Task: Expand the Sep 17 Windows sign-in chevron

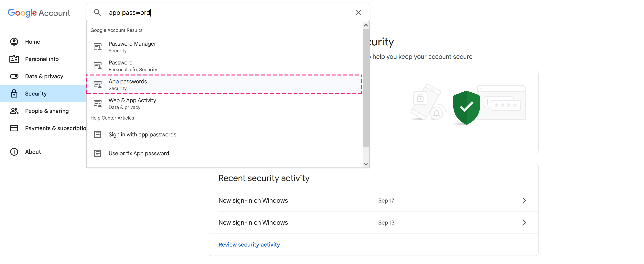Action: tap(524, 201)
